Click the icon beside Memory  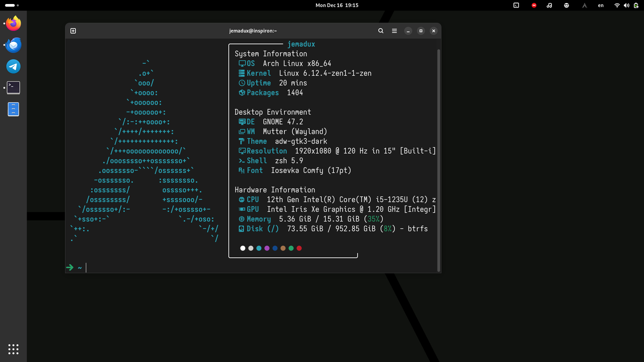(x=242, y=219)
